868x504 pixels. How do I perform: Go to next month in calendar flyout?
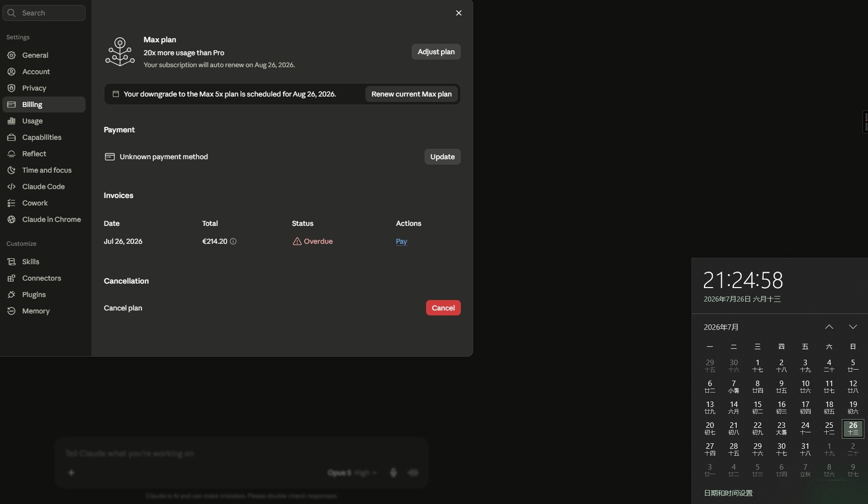click(853, 327)
